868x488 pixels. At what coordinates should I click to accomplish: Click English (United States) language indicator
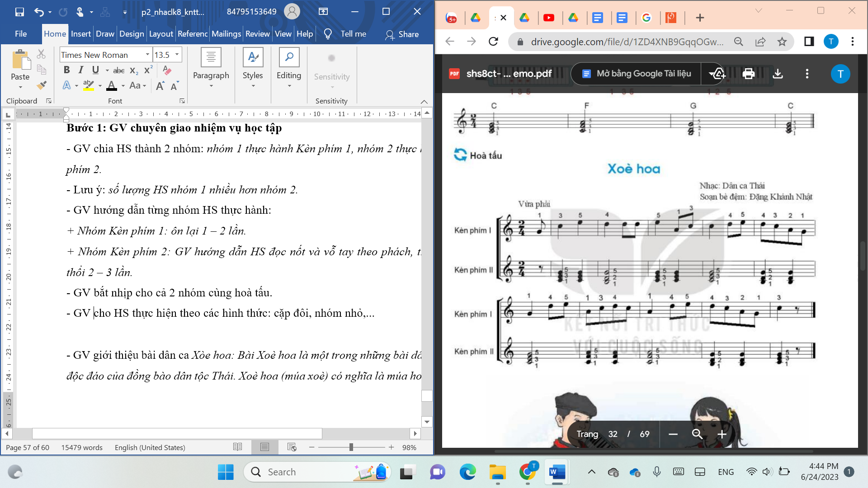[150, 447]
